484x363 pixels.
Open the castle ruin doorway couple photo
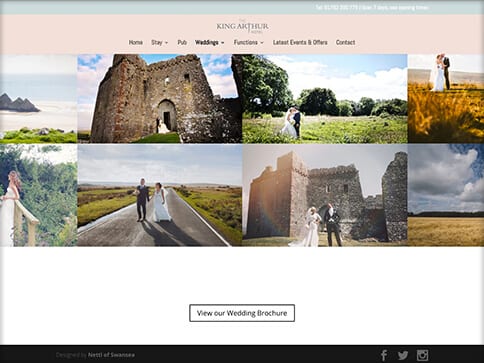(x=160, y=99)
